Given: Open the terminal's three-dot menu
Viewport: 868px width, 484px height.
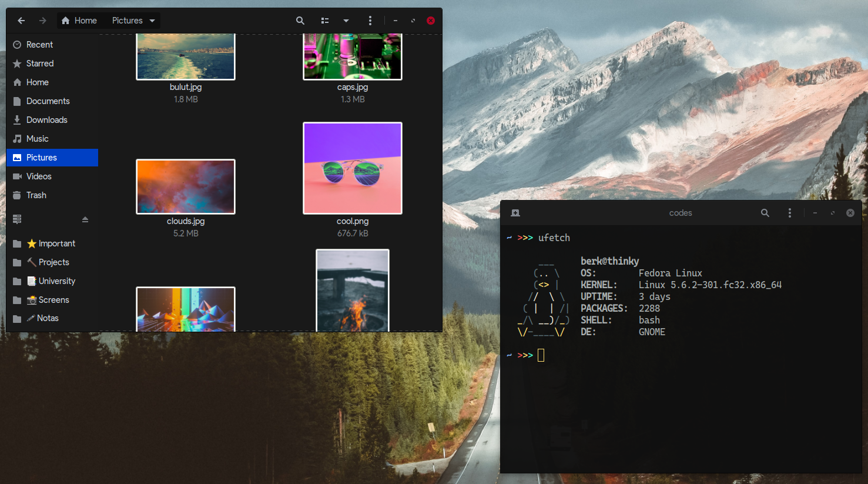Looking at the screenshot, I should pyautogui.click(x=789, y=213).
